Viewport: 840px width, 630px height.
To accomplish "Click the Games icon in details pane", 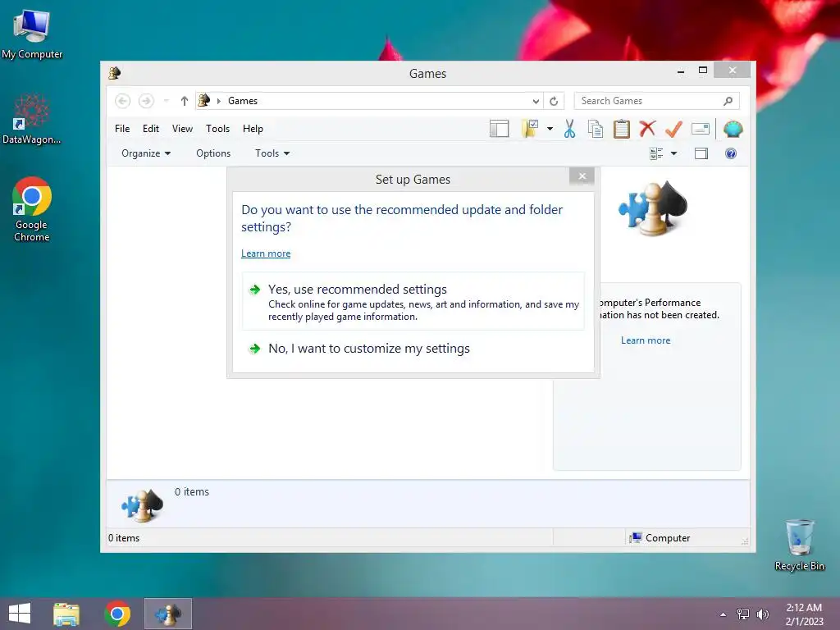I will [x=142, y=504].
